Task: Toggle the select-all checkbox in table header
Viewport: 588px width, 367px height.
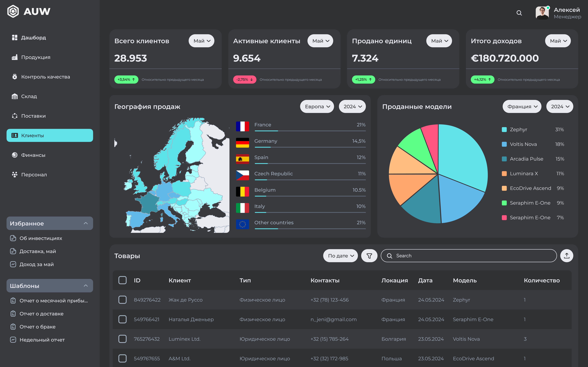Action: [122, 280]
